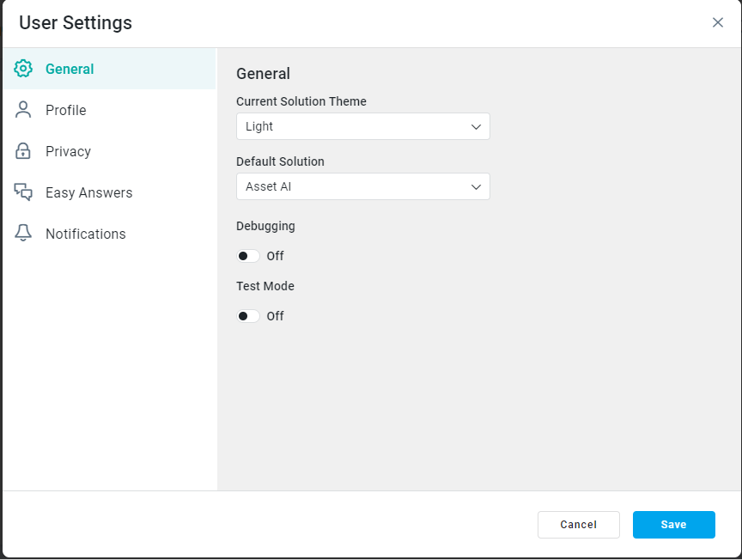Select the General tab label in sidebar

[70, 69]
